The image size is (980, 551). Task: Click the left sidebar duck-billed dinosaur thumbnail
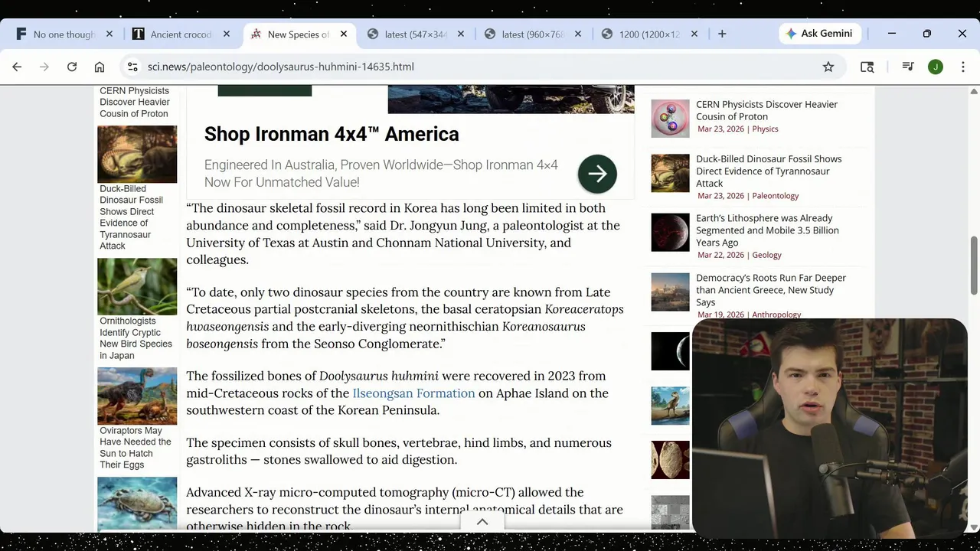[x=137, y=155]
